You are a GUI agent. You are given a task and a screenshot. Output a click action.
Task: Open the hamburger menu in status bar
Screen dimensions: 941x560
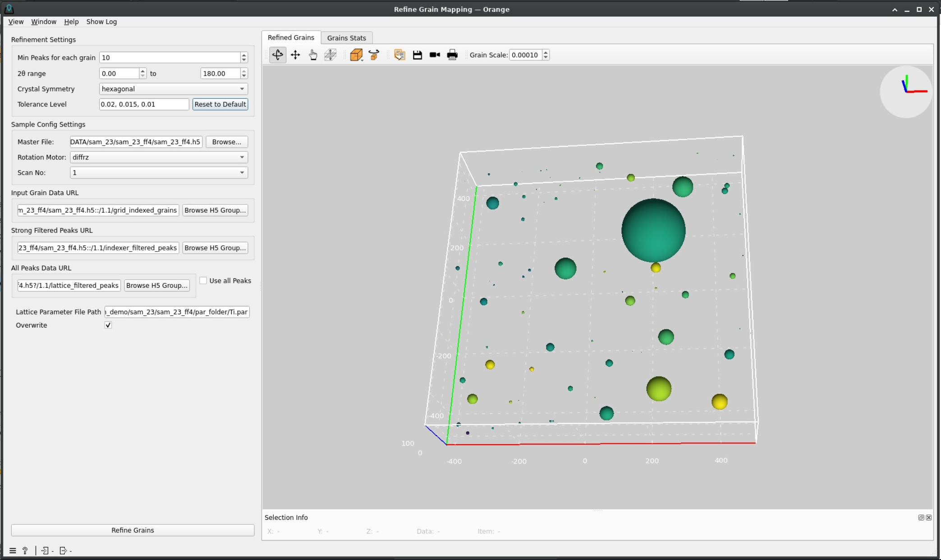click(13, 551)
